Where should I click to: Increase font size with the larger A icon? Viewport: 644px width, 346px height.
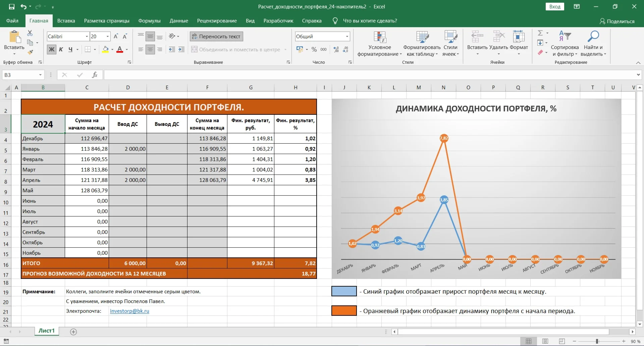pos(116,36)
